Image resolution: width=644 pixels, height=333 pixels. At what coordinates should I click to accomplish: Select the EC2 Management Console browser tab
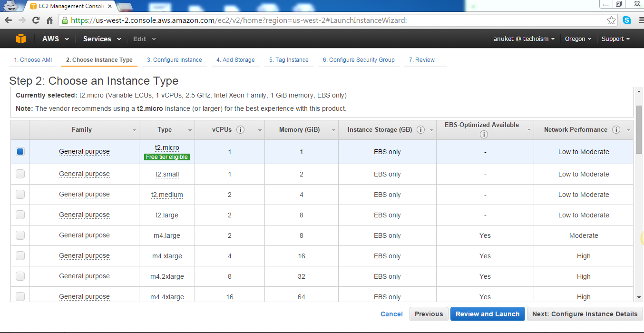pos(70,6)
